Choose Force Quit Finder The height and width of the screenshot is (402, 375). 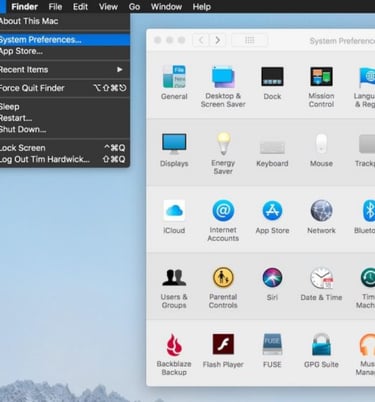tap(65, 88)
